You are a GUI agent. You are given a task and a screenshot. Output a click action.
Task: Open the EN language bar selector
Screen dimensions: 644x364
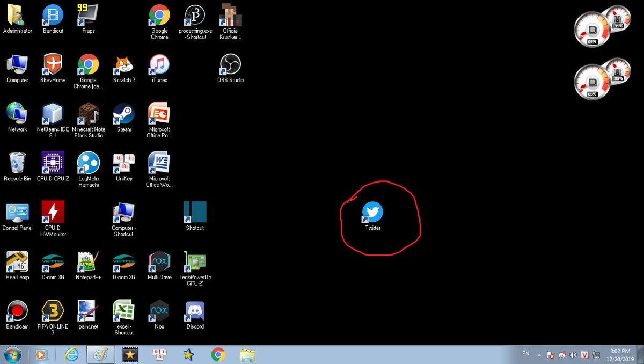click(526, 353)
